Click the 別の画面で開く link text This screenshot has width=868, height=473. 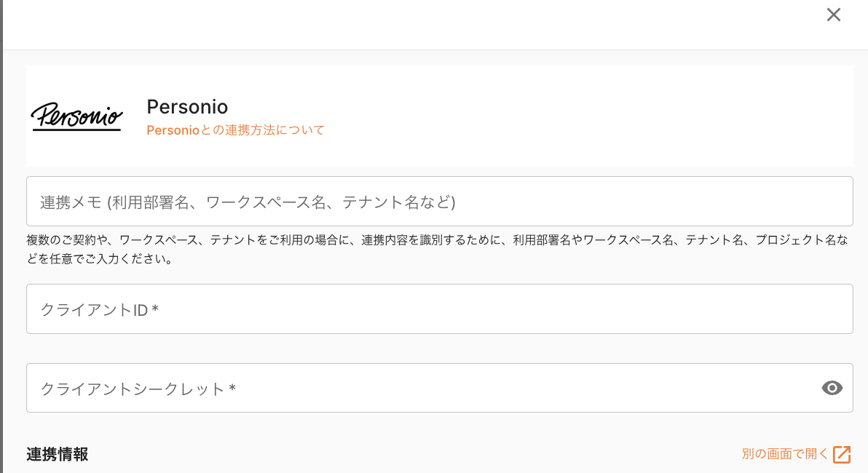click(x=785, y=454)
